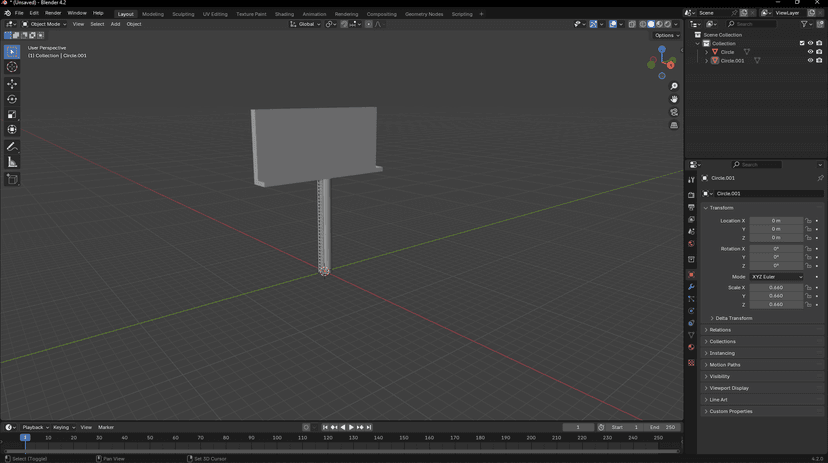Expand the Custom Properties panel
The image size is (828, 463).
tap(731, 411)
